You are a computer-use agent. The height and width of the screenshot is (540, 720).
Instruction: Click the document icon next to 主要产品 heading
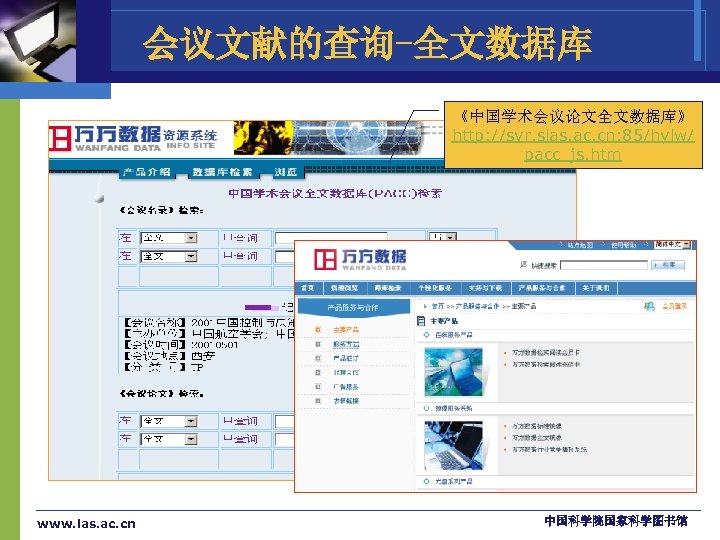click(421, 321)
